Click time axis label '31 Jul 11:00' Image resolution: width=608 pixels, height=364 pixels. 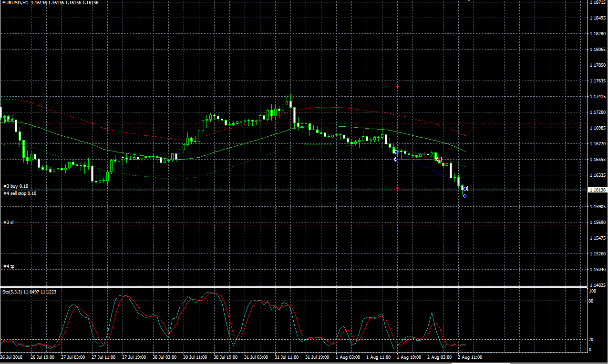tap(287, 357)
